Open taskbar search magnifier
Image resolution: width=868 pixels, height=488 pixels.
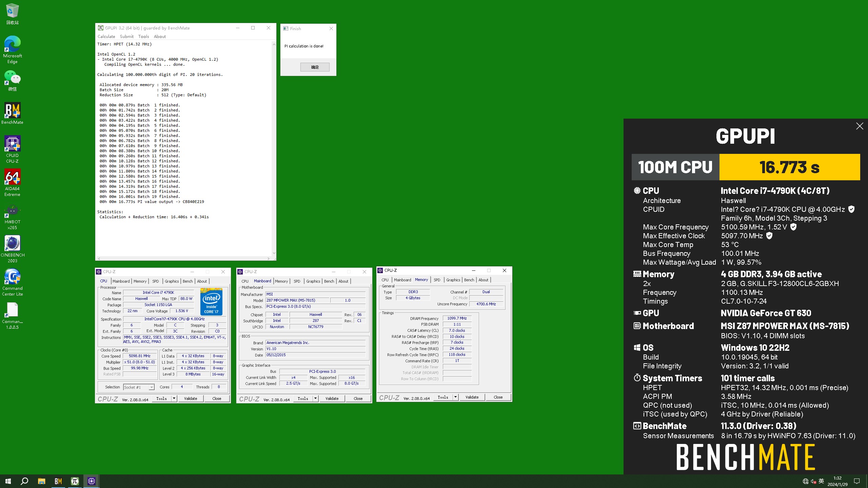coord(24,481)
